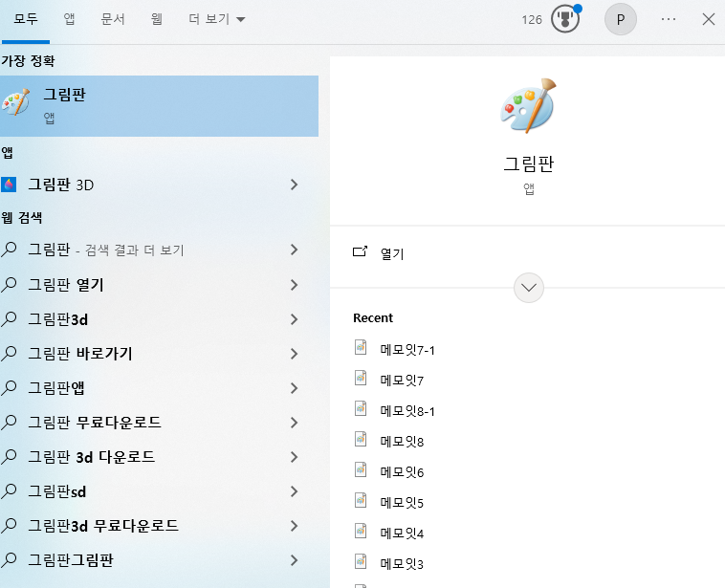Open recent file 메모잇3
Viewport: 725px width, 588px height.
[x=402, y=563]
